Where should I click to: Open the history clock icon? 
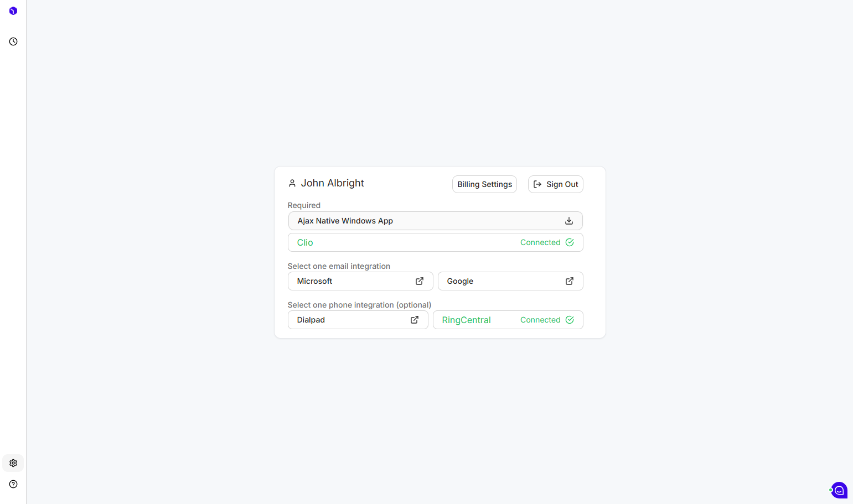(x=13, y=41)
